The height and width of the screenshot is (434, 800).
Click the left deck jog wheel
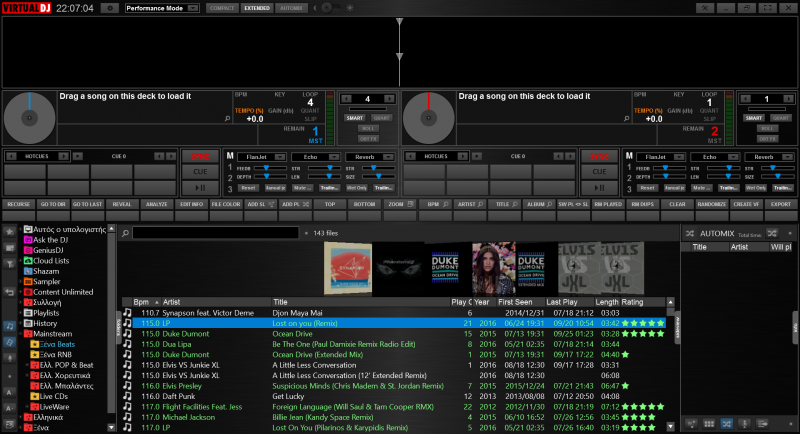point(29,118)
